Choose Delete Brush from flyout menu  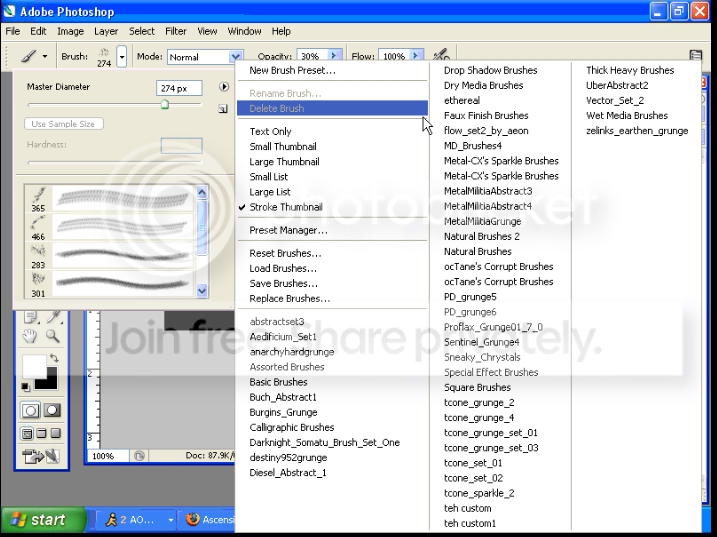[332, 108]
